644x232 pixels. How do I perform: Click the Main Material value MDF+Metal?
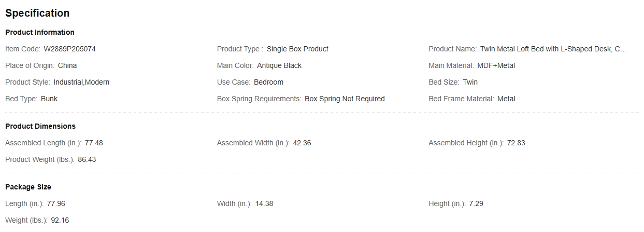pyautogui.click(x=496, y=65)
